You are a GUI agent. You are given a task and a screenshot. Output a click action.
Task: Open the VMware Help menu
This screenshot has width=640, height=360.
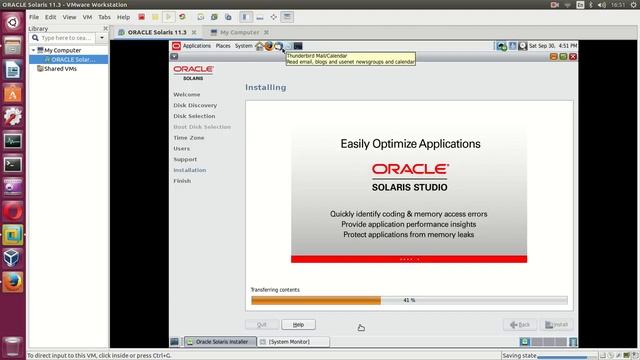coord(123,17)
